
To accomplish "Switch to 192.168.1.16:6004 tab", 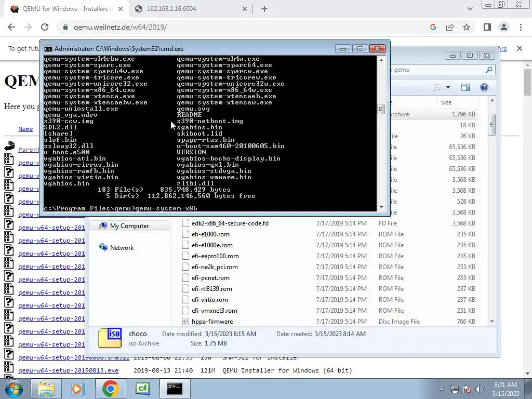I will (x=191, y=9).
